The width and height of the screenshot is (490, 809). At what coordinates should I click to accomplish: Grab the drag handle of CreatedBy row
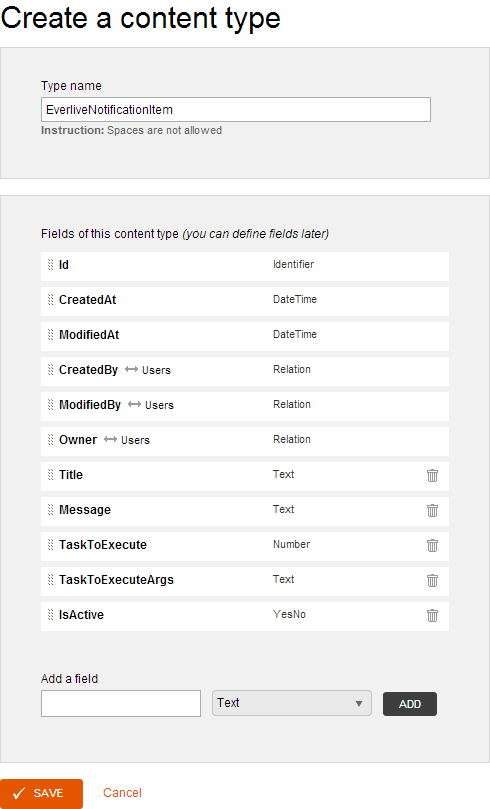tap(51, 370)
